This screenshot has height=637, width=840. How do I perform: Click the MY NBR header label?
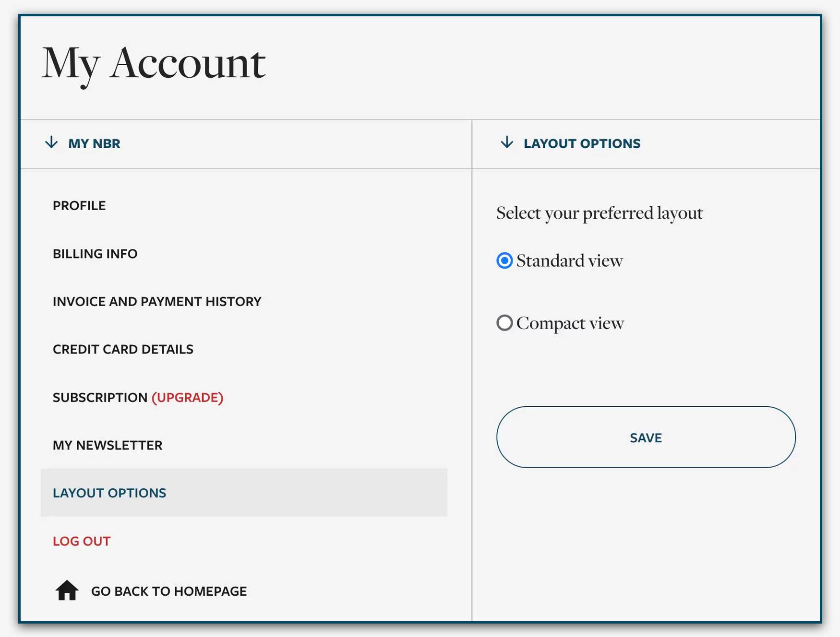coord(94,143)
